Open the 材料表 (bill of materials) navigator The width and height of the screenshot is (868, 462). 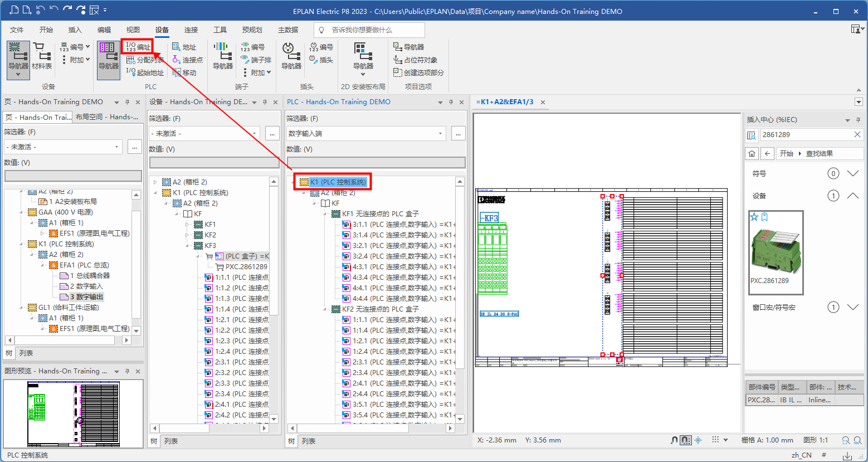pyautogui.click(x=42, y=56)
